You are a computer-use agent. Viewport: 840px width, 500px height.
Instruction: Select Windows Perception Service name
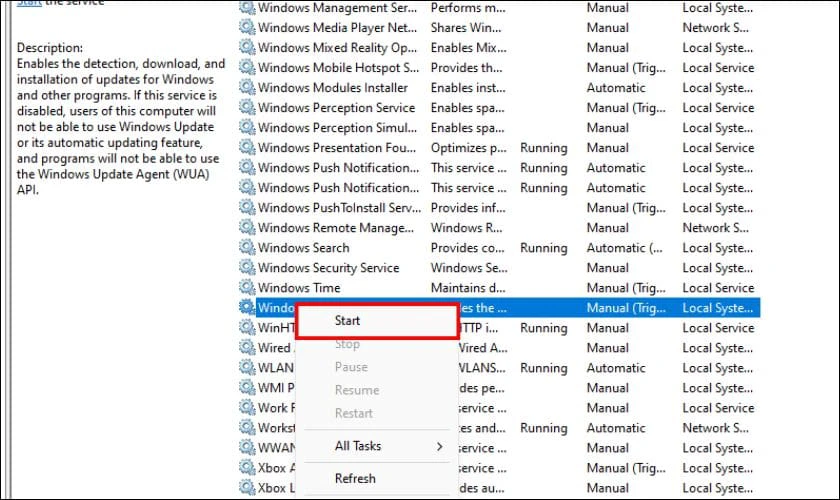(x=336, y=107)
